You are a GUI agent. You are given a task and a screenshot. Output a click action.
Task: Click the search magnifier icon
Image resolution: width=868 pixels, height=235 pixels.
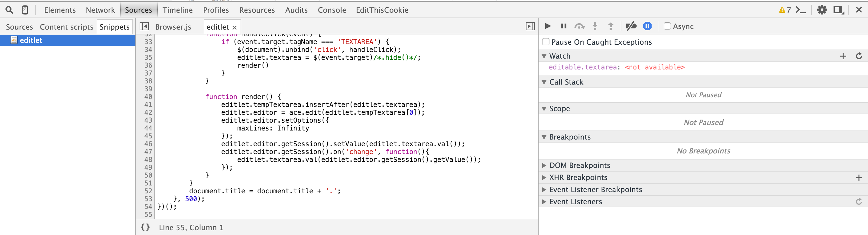(x=9, y=10)
